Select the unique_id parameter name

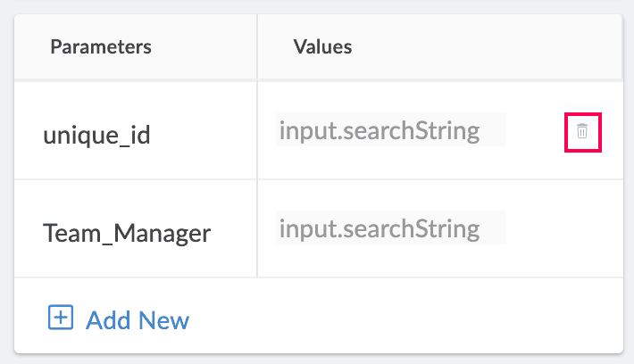pos(97,136)
